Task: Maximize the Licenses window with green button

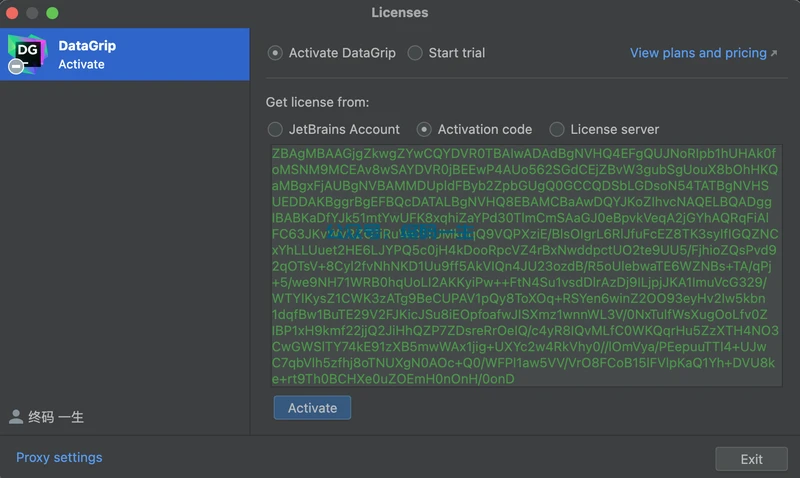Action: [x=52, y=13]
